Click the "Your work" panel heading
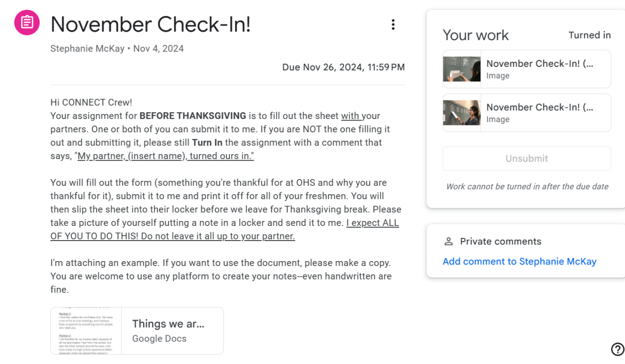The width and height of the screenshot is (625, 364). [475, 35]
